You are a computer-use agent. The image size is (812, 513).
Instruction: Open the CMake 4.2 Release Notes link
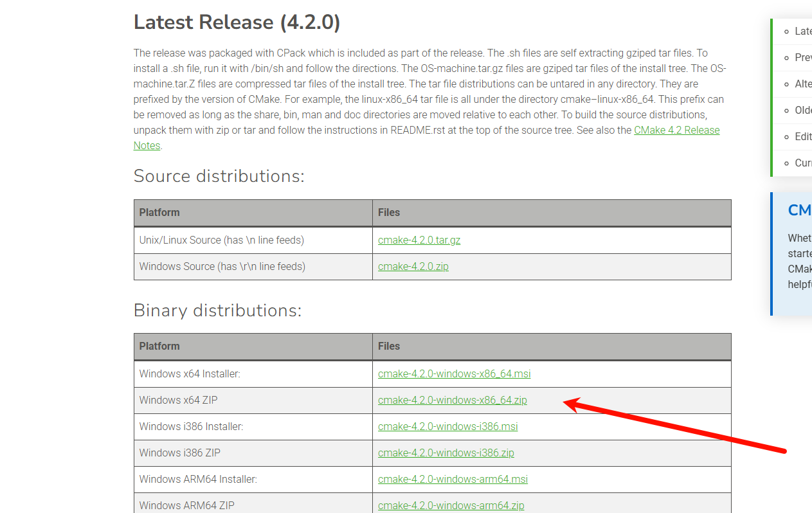click(677, 130)
